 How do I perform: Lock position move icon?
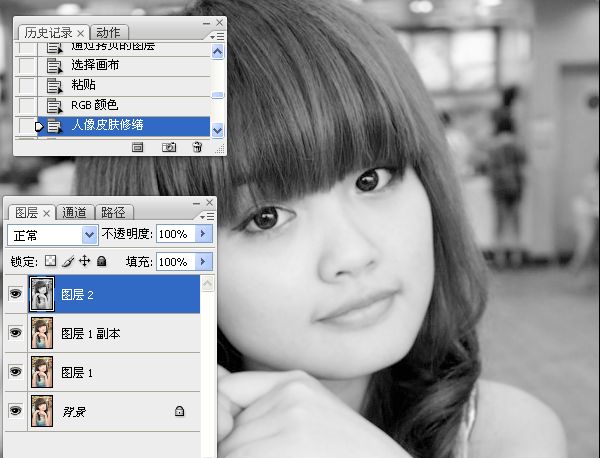coord(85,261)
